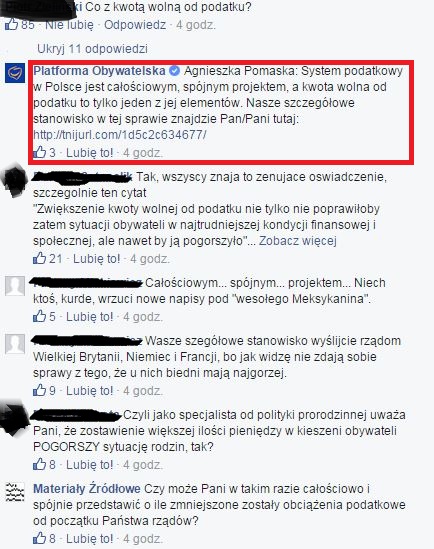
Task: Click thumbs-up icon with 9 likes
Action: pyautogui.click(x=40, y=390)
